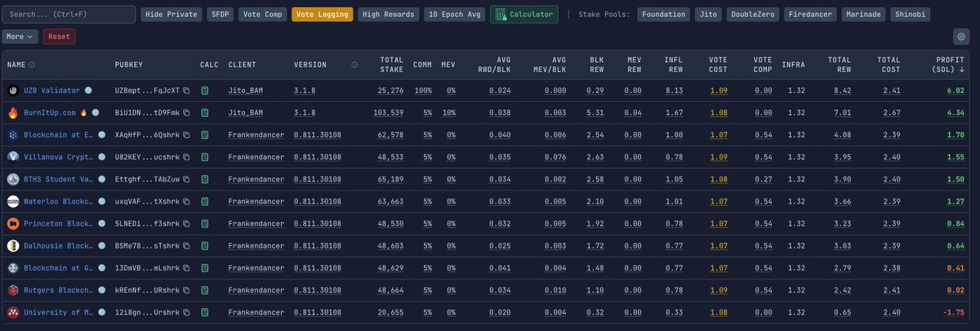This screenshot has width=980, height=331.
Task: Open the University of M validator link
Action: point(57,311)
